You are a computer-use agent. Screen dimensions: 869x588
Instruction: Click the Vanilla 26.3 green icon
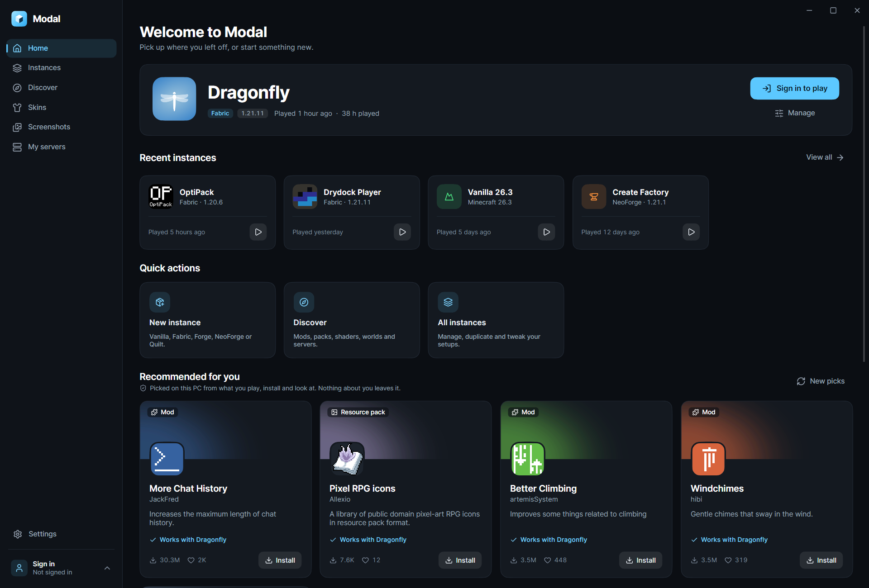tap(449, 196)
